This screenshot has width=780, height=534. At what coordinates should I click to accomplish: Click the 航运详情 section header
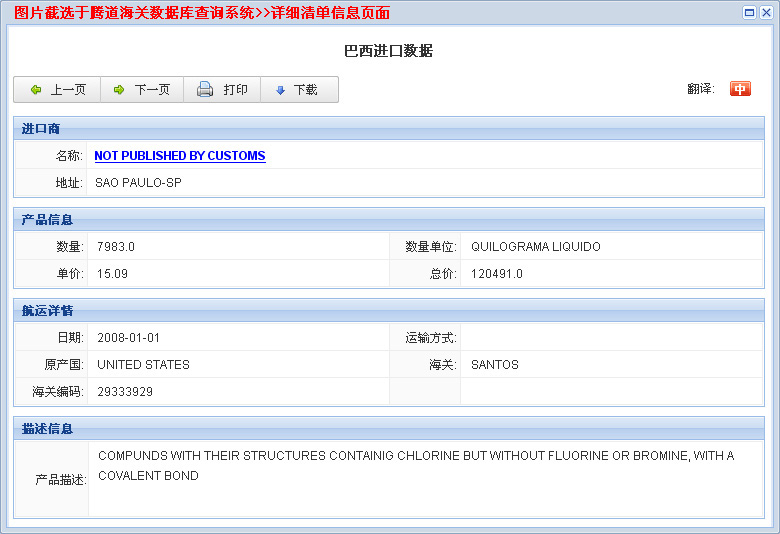click(x=47, y=311)
